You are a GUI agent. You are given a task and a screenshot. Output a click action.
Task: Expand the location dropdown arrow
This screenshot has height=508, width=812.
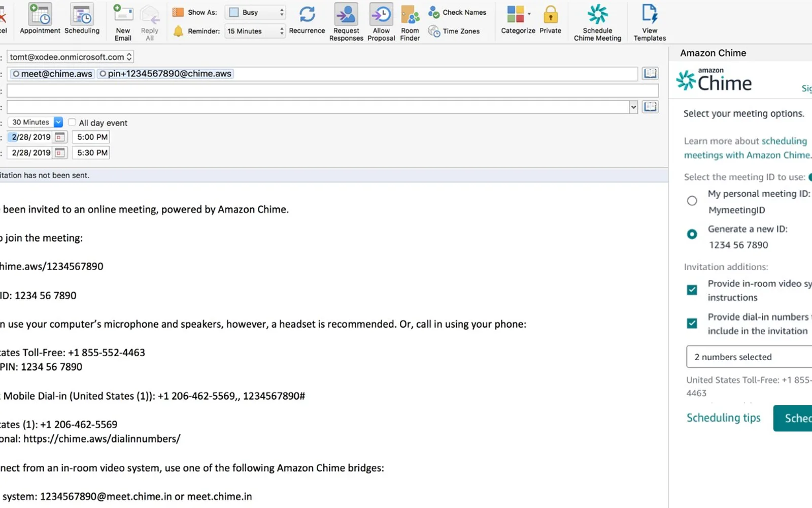(633, 107)
